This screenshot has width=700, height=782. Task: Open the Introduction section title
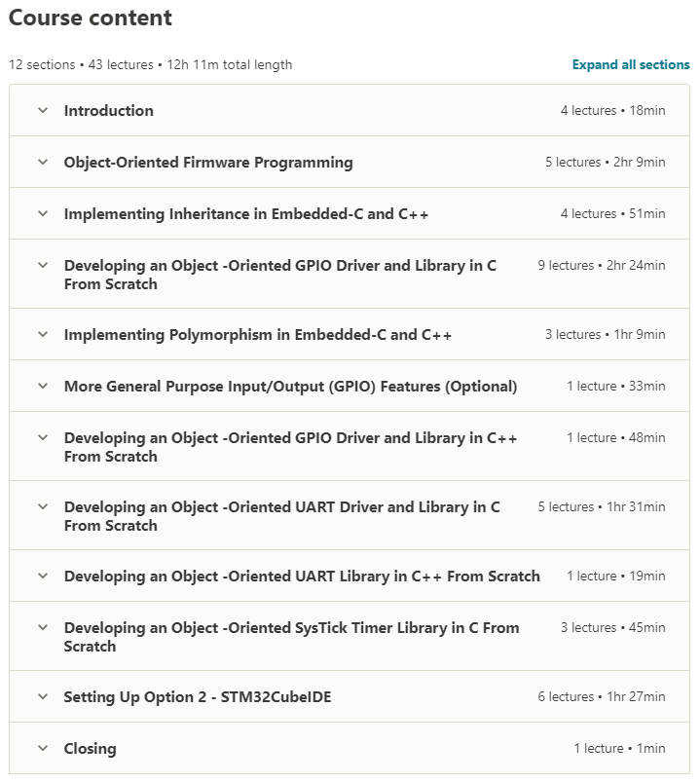pos(109,111)
